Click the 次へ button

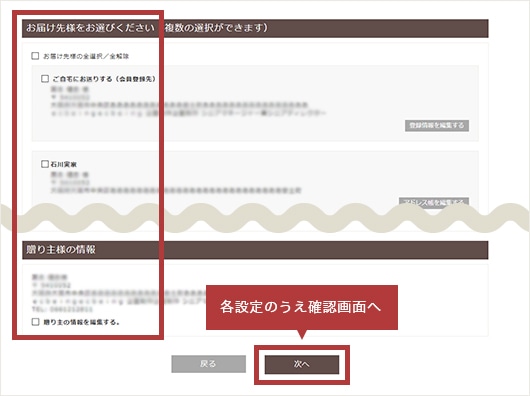tap(302, 364)
